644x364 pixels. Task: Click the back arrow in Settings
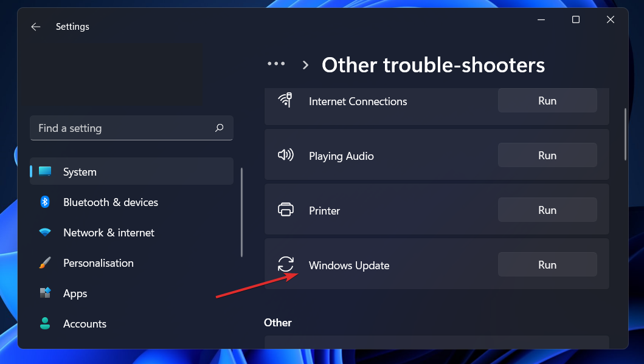point(35,26)
